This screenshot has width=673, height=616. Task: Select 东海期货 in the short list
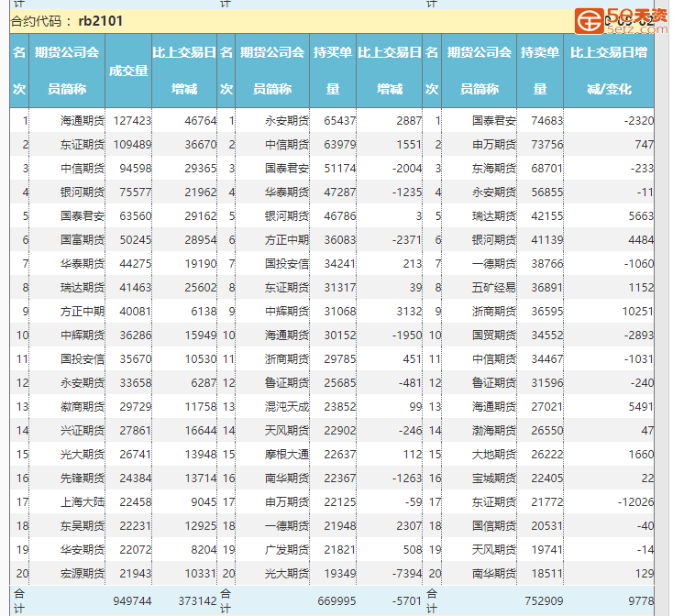point(494,169)
